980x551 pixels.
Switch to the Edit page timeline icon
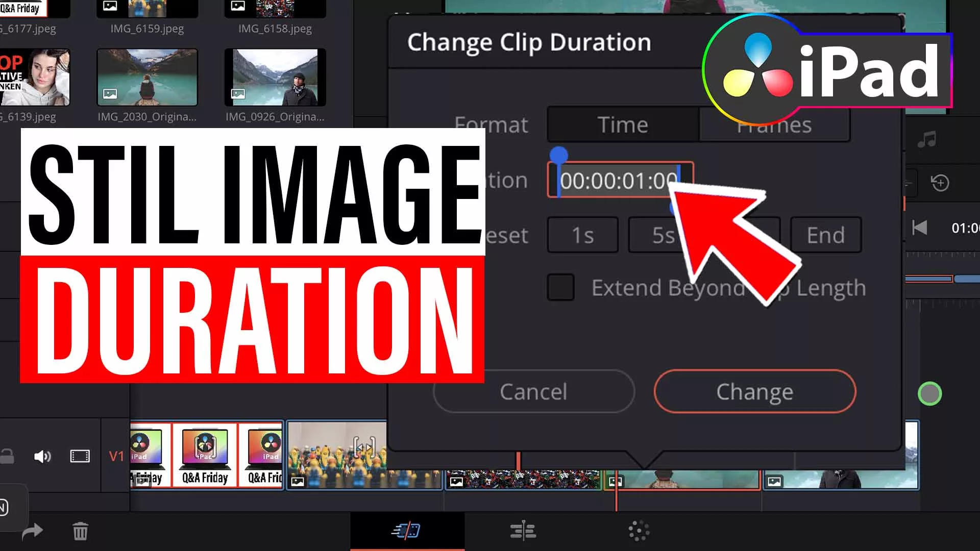(x=522, y=531)
